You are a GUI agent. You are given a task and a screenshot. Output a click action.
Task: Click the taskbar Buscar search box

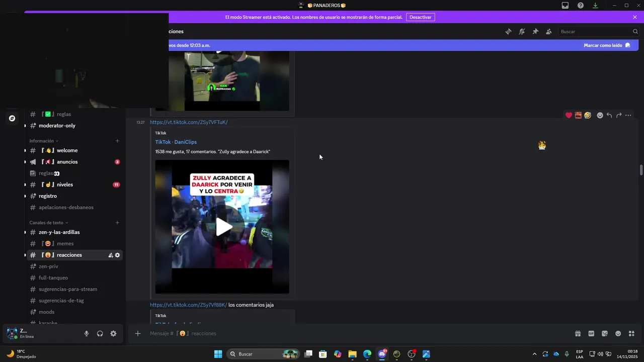pos(264,354)
